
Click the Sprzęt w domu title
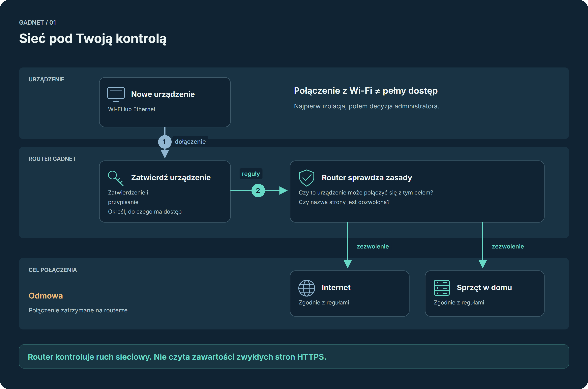pyautogui.click(x=484, y=288)
